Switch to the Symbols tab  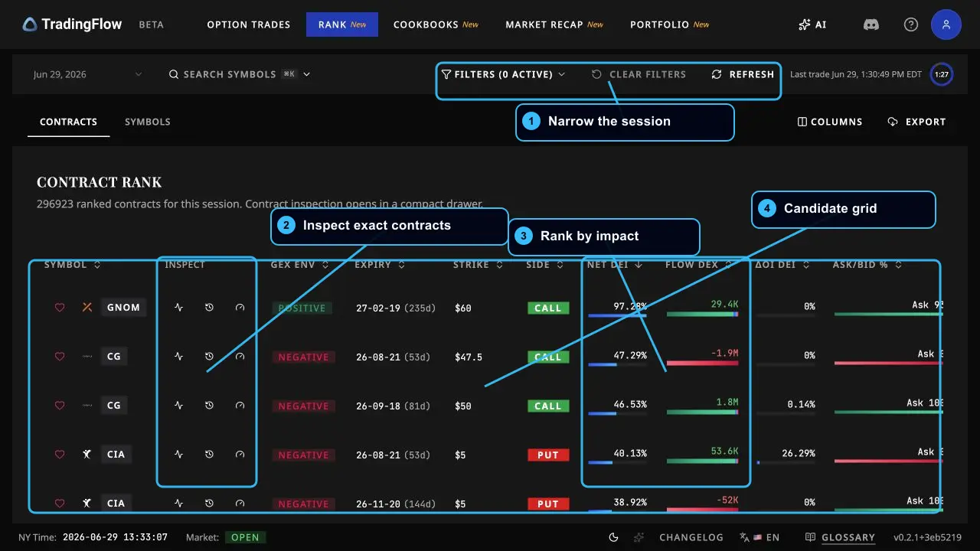click(x=148, y=122)
